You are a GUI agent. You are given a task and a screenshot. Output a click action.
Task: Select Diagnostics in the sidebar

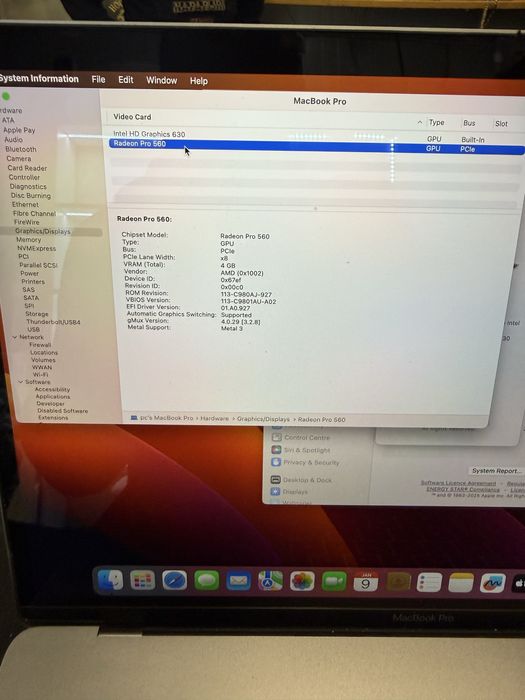click(28, 187)
